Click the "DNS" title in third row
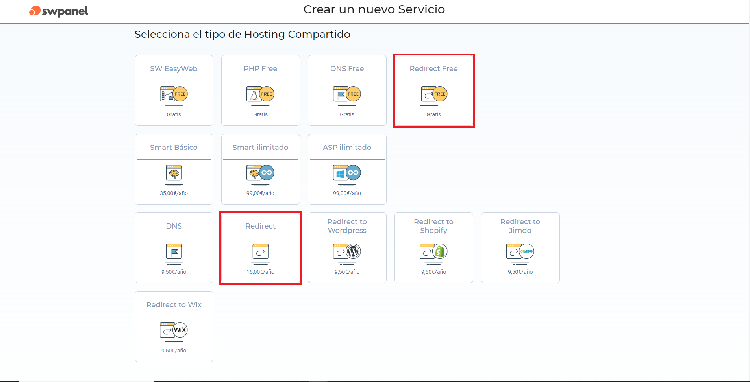This screenshot has height=382, width=750. pyautogui.click(x=174, y=226)
